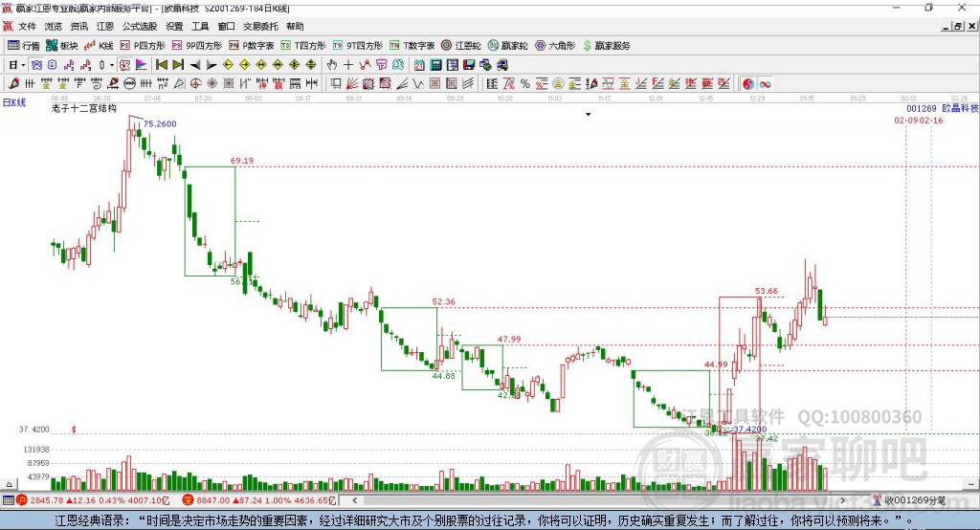Click the 老子十二宫结构 indicator label
980x530 pixels.
click(84, 108)
